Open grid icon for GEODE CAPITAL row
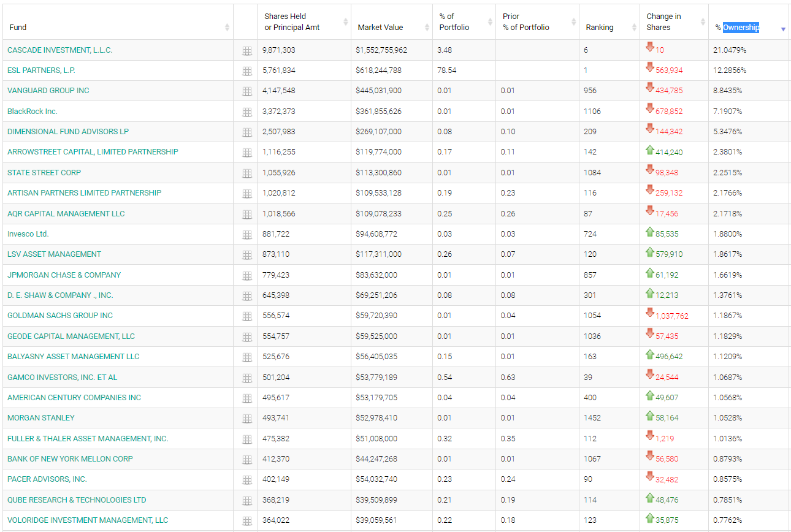This screenshot has width=791, height=532. (x=247, y=337)
